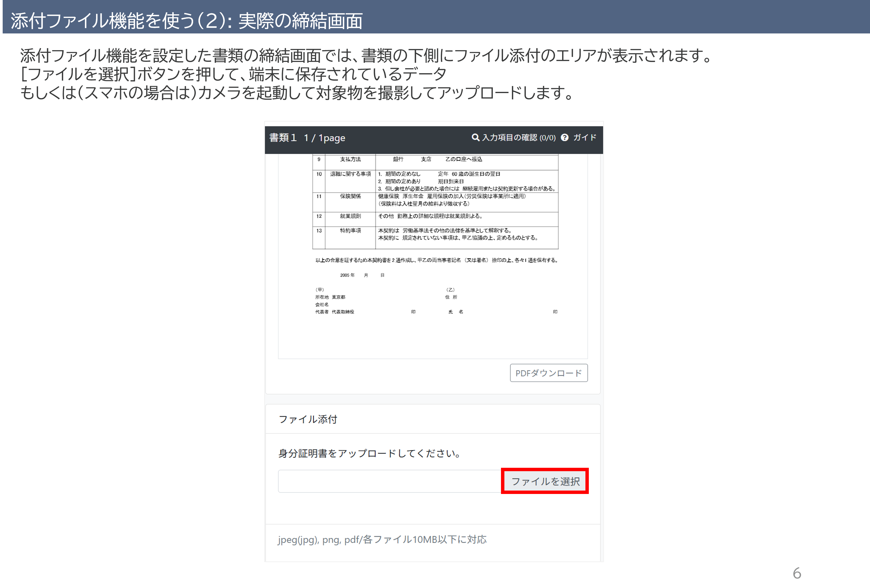
Task: Click the ファイル添付 section header
Action: point(308,419)
